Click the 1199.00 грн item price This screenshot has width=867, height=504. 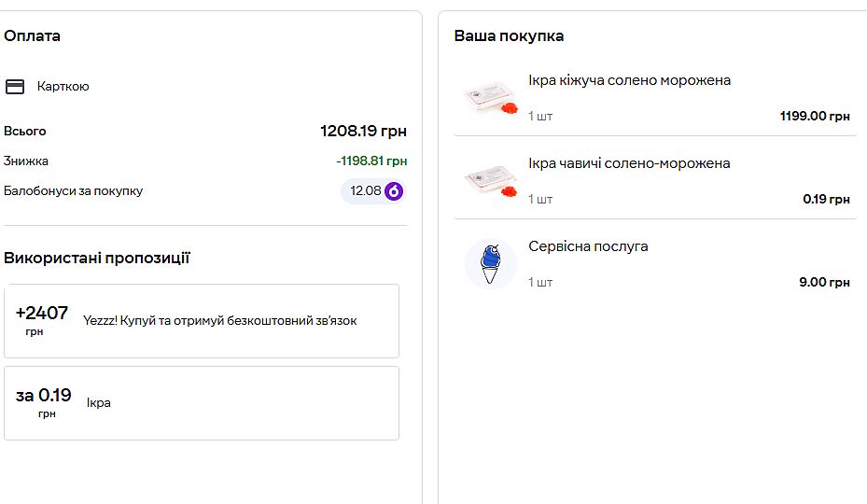815,117
